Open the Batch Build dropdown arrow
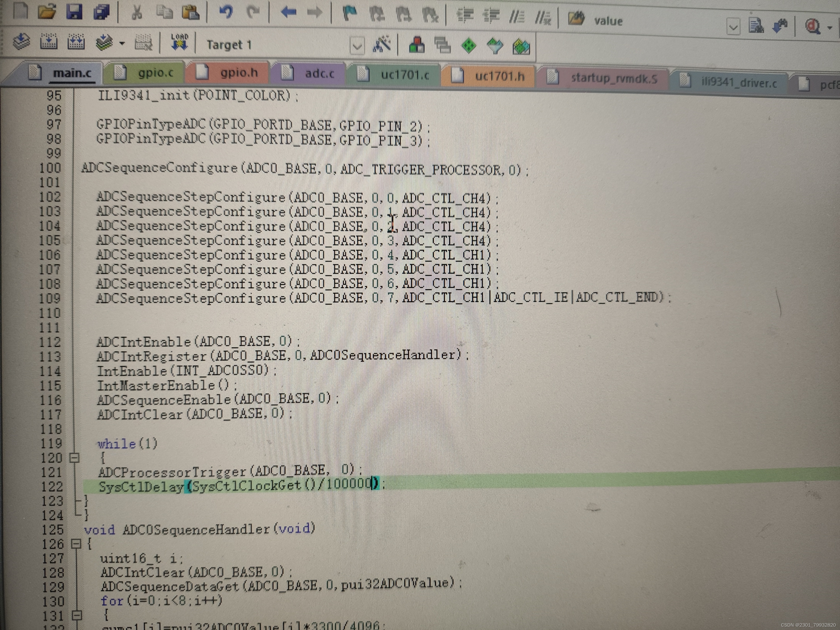 tap(121, 44)
